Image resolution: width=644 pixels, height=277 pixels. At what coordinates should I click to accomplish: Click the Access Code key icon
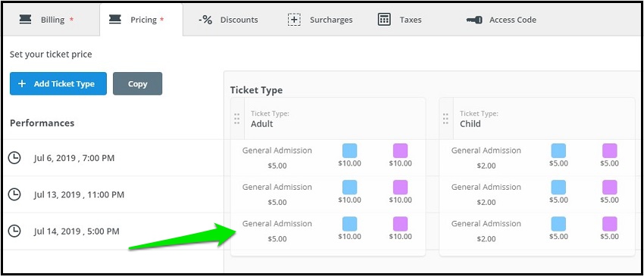[474, 20]
